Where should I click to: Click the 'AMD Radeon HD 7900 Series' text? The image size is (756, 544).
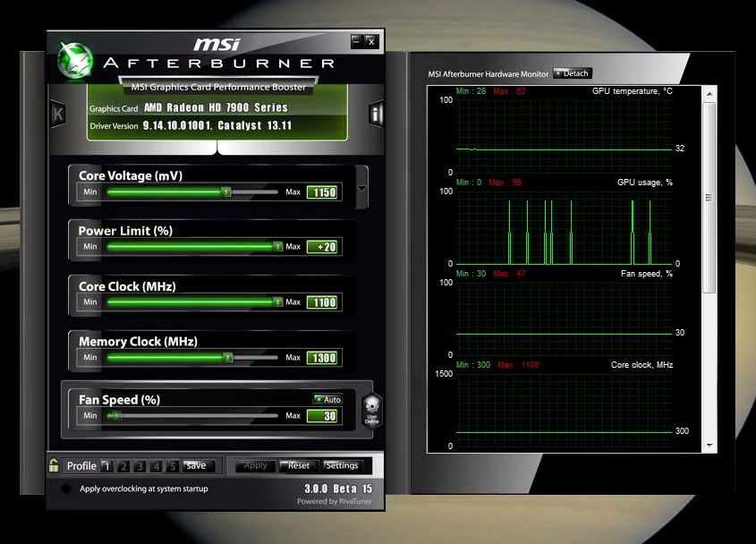(x=216, y=107)
